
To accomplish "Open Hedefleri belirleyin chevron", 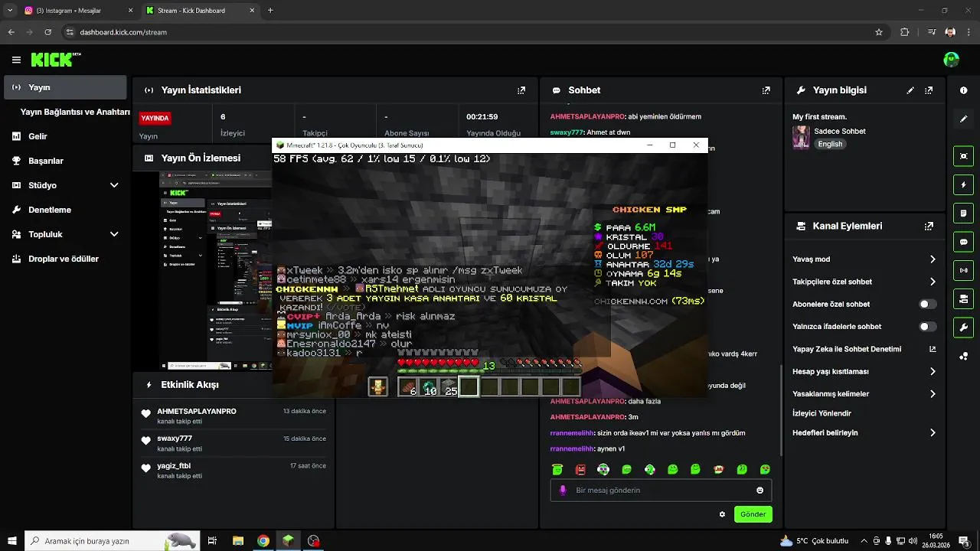I will click(933, 432).
